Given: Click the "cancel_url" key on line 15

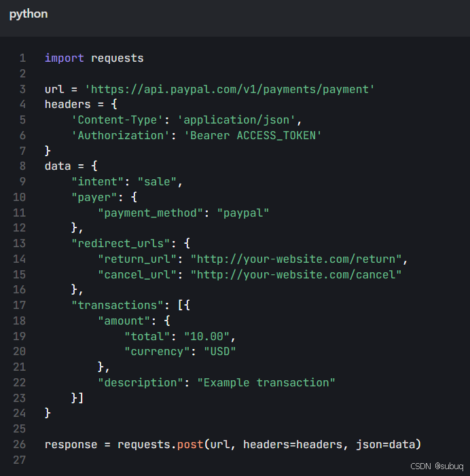Looking at the screenshot, I should click(x=137, y=275).
